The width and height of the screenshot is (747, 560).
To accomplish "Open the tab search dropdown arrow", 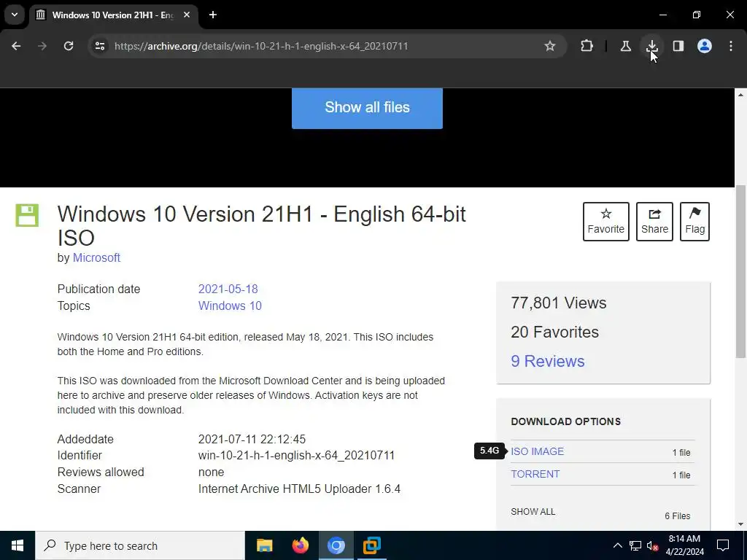I will click(x=15, y=15).
